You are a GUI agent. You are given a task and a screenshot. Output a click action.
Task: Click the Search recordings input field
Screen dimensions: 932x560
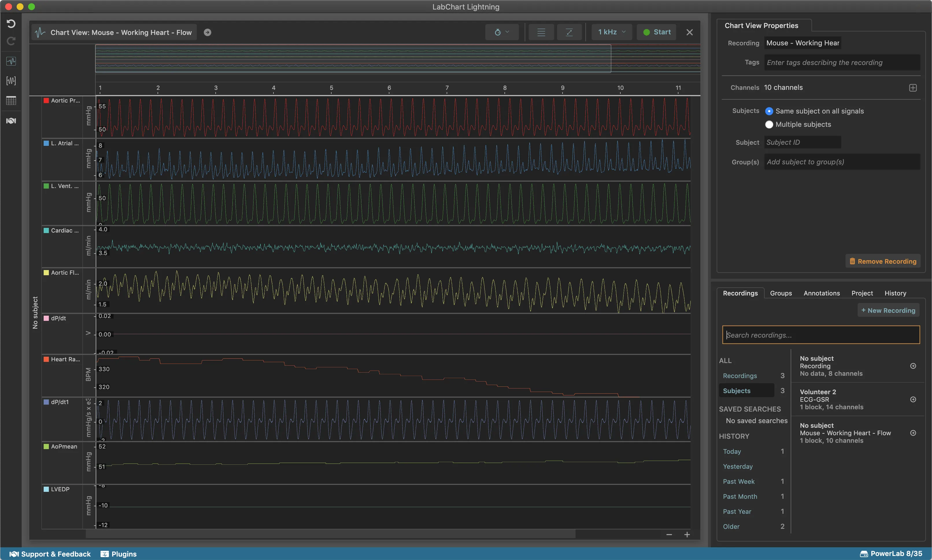click(x=821, y=335)
